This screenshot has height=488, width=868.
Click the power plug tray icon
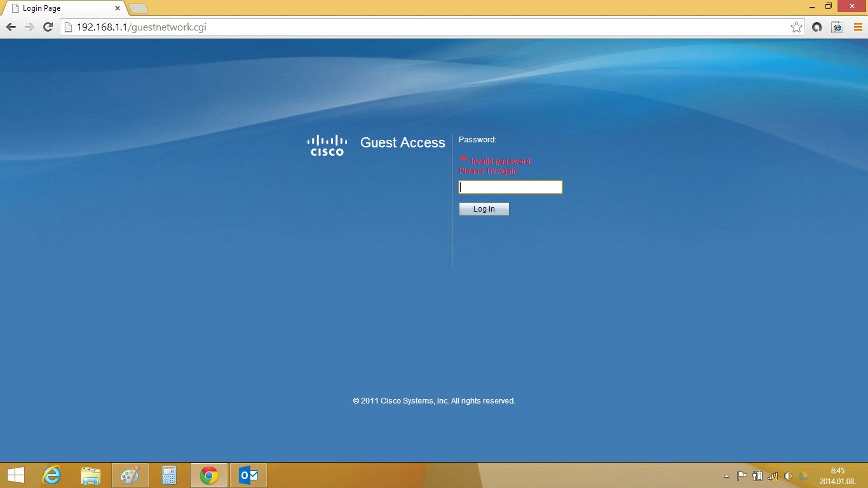(x=757, y=476)
